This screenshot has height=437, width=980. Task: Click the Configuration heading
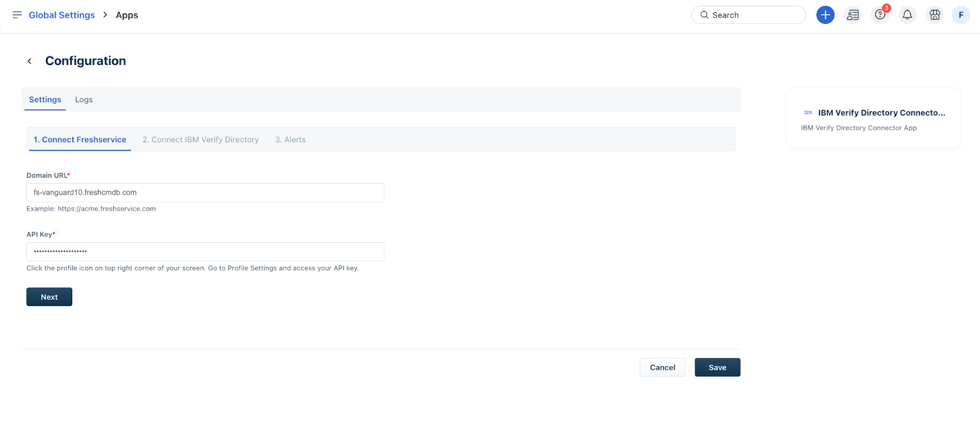pos(86,61)
